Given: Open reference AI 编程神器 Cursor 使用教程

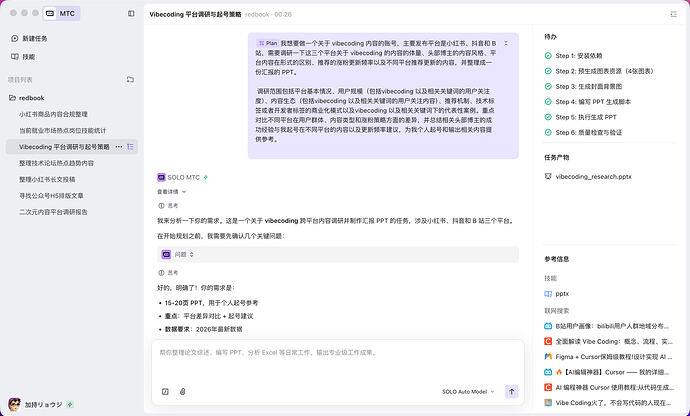Looking at the screenshot, I should pos(609,387).
